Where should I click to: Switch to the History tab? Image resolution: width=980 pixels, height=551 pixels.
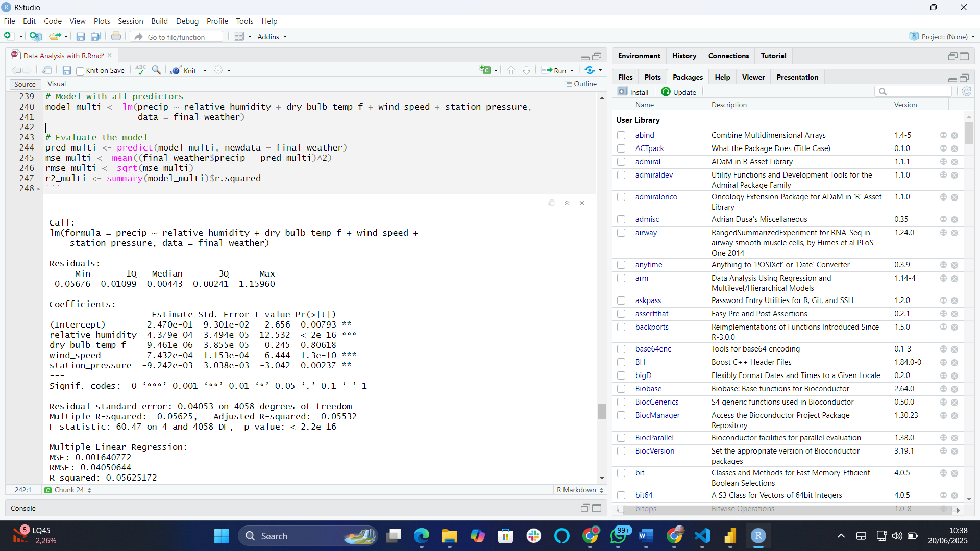(684, 56)
